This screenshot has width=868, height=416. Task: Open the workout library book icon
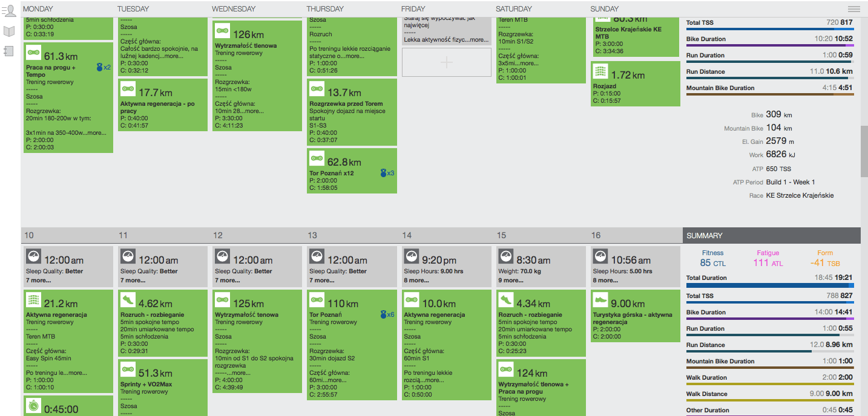[9, 31]
